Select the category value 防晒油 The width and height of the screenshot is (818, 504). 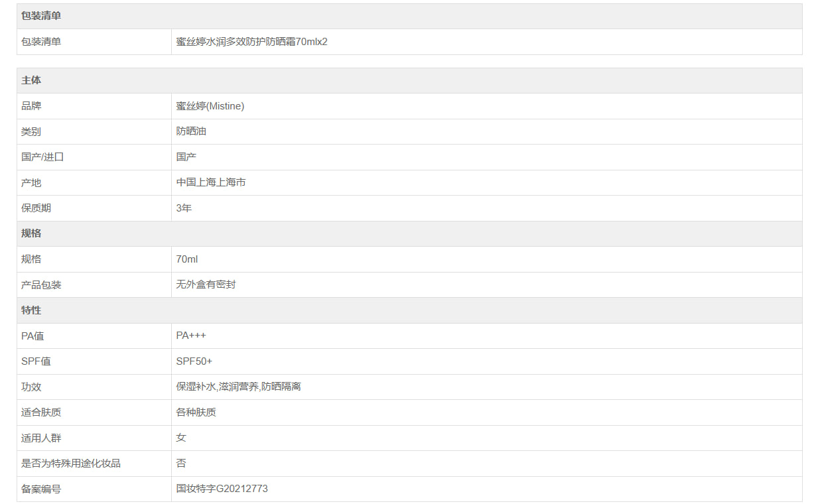coord(191,131)
